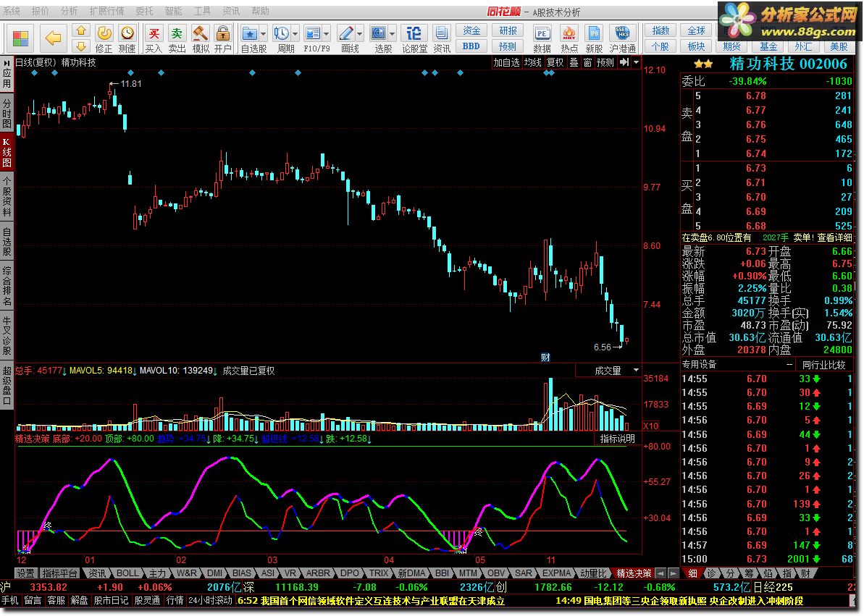The width and height of the screenshot is (864, 616).
Task: Expand the F10/F9 dropdown arrow
Action: point(327,33)
